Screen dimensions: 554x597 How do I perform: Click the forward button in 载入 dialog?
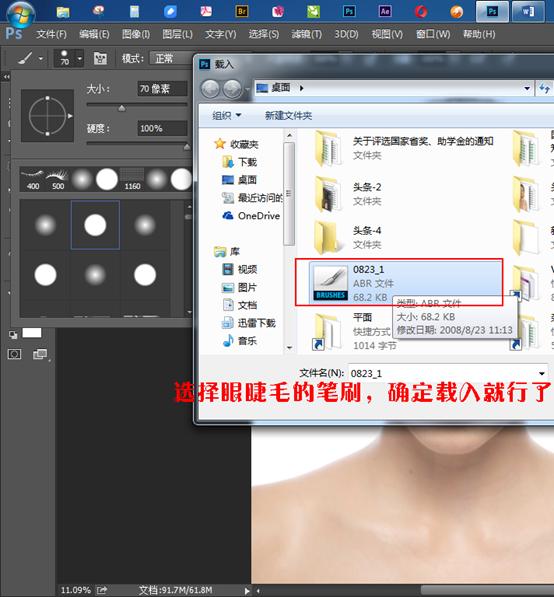(x=232, y=89)
